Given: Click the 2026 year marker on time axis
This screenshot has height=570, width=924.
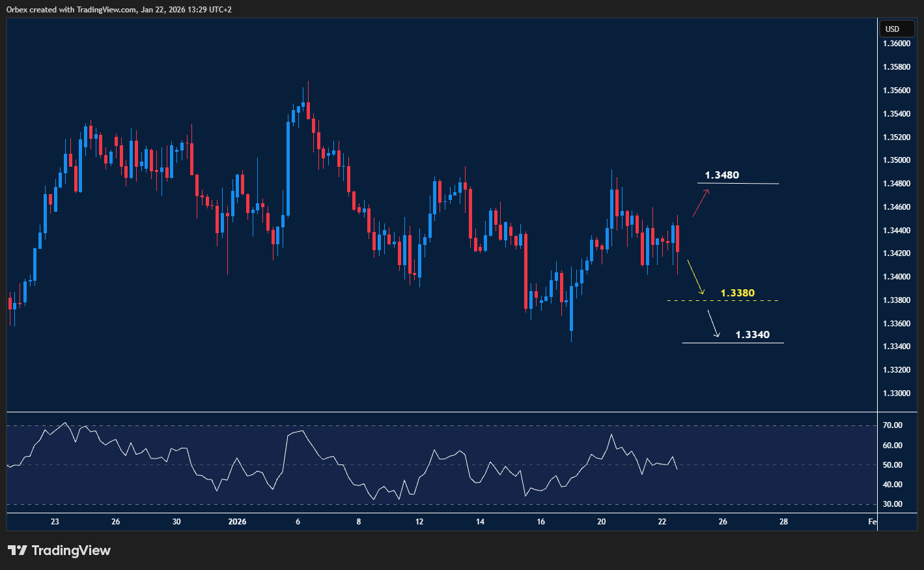Looking at the screenshot, I should pyautogui.click(x=237, y=522).
